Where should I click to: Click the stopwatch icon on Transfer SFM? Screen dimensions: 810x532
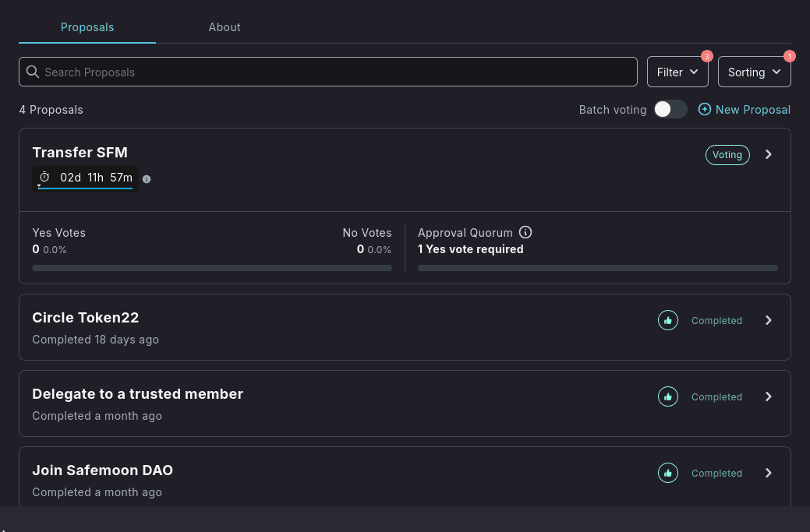44,178
